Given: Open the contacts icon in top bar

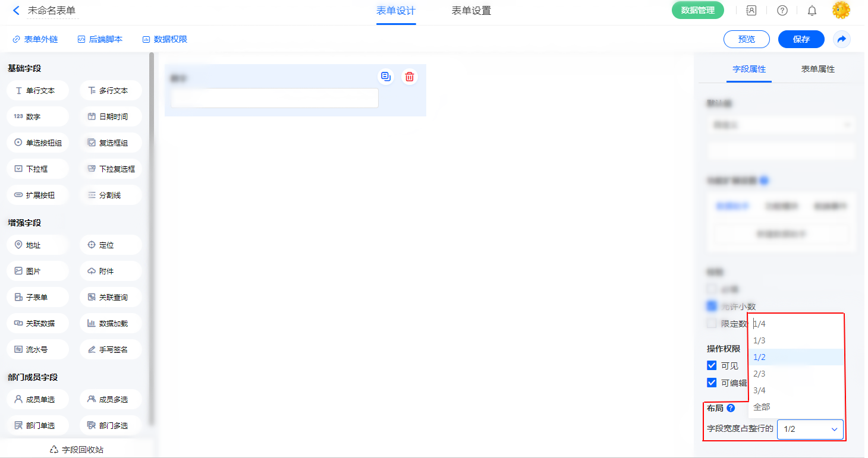Looking at the screenshot, I should pos(751,11).
